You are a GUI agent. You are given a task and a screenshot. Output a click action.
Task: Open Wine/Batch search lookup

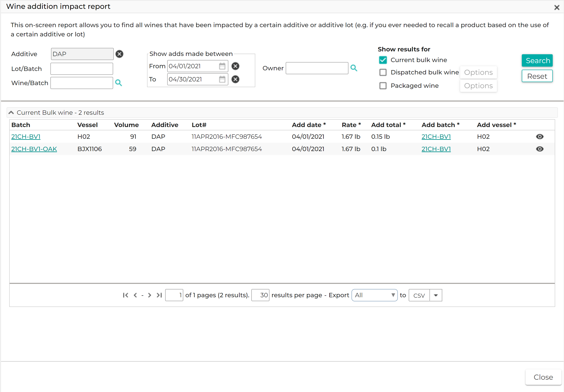point(119,83)
